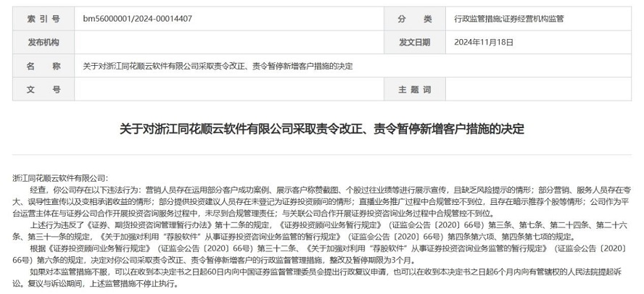Click the date 2024年11月18日

coord(484,42)
